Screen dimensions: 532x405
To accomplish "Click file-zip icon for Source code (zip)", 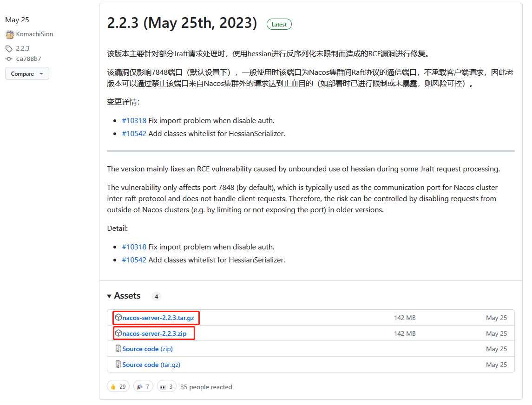I will tap(118, 349).
